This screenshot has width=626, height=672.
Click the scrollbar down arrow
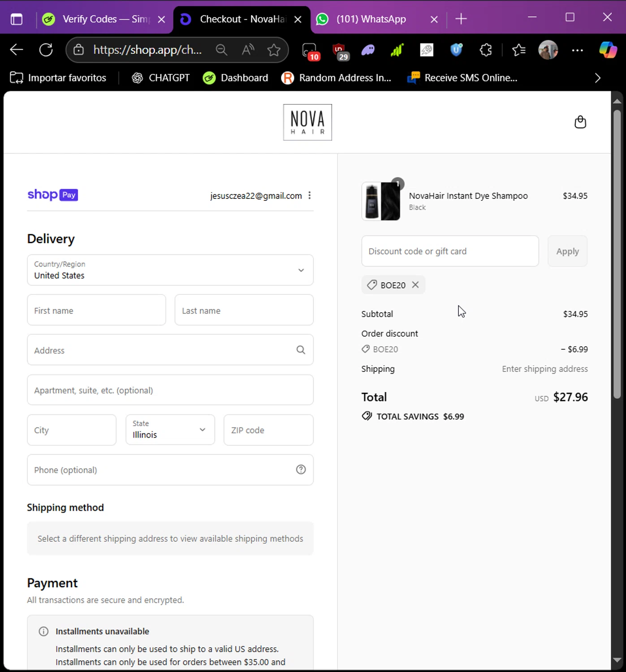click(617, 660)
